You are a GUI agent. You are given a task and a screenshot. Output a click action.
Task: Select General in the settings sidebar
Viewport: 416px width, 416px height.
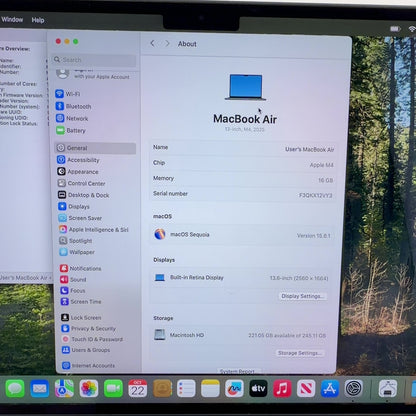pos(95,148)
